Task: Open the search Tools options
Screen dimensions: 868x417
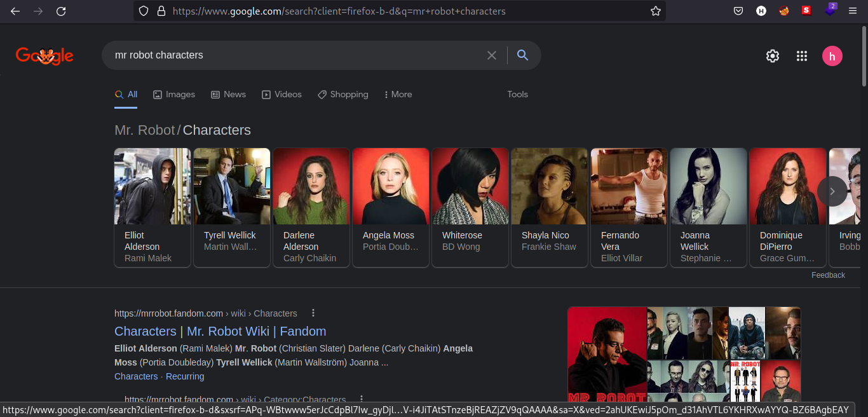Action: [x=517, y=94]
